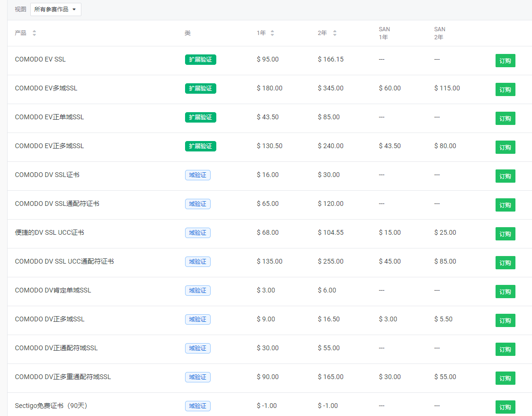This screenshot has height=416, width=532.
Task: Sort table by 产品 column sort icon
Action: (34, 33)
